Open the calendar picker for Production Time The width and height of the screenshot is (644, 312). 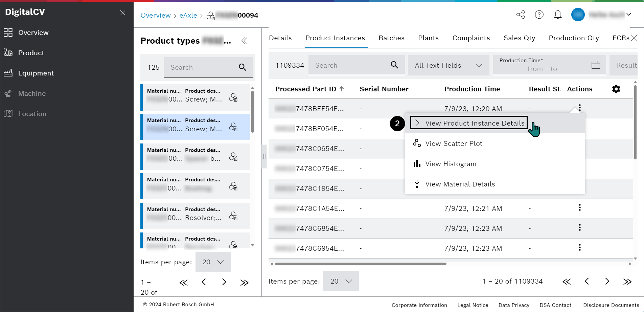coord(596,65)
